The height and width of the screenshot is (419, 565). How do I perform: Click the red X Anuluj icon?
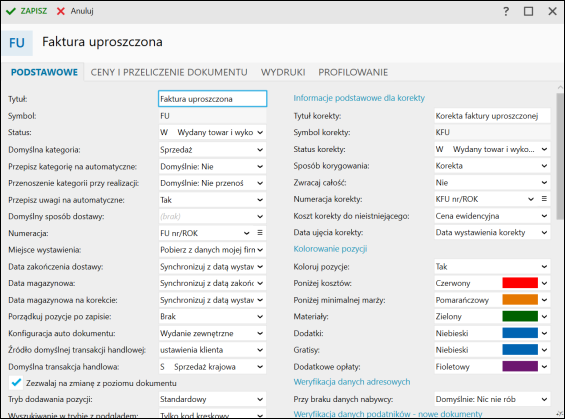click(61, 11)
